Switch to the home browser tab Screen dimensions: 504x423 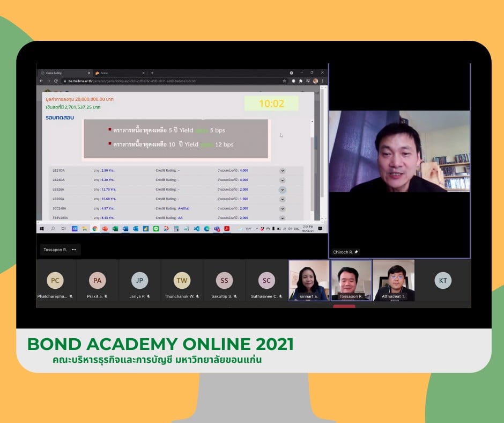[107, 72]
